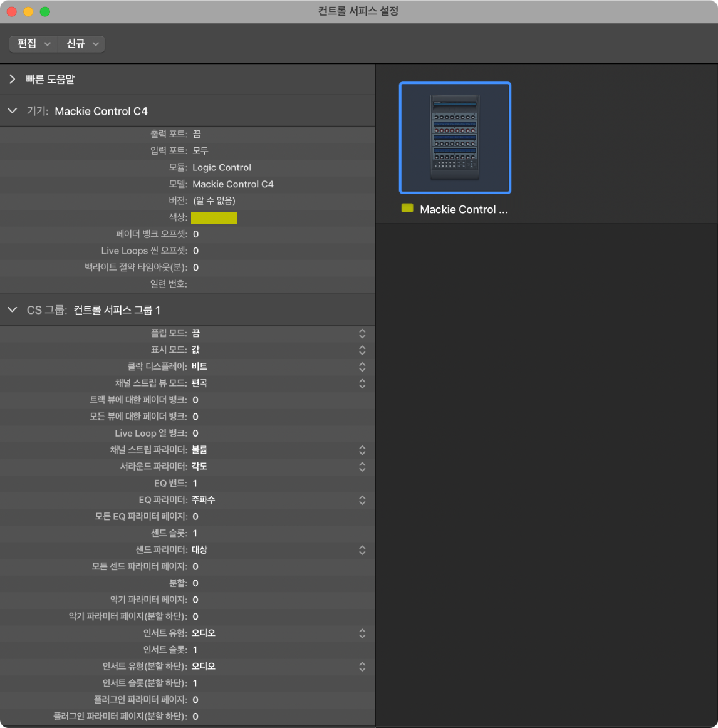Open the 센드 파라미터 popup arrows
The width and height of the screenshot is (718, 728).
pyautogui.click(x=362, y=550)
